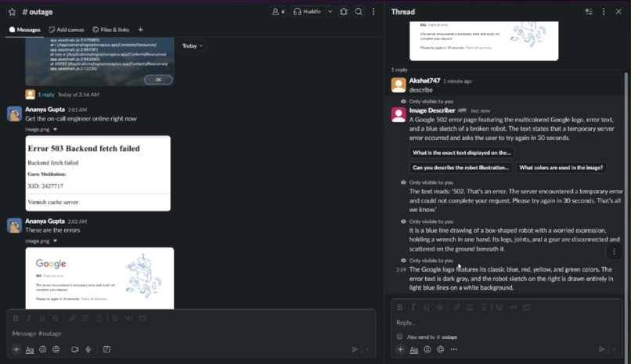Open emoji picker in thread composer

tap(427, 350)
